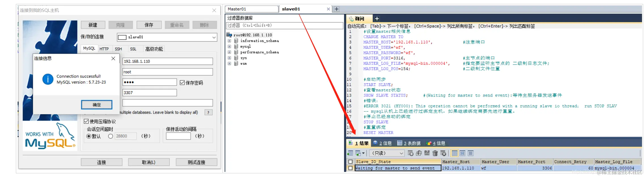
Task: Select the root@192.168.1.110 tree node
Action: (x=253, y=35)
